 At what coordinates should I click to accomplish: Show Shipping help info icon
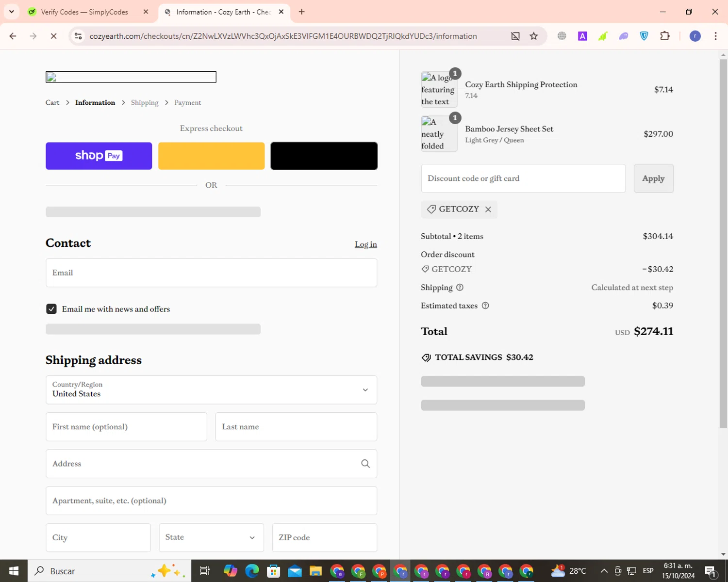(x=460, y=287)
